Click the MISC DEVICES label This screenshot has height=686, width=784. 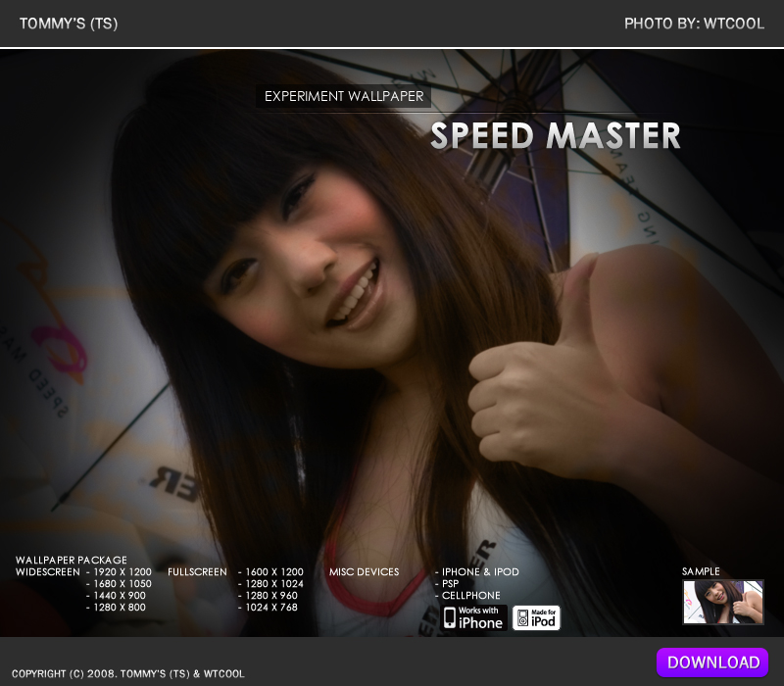(x=364, y=571)
